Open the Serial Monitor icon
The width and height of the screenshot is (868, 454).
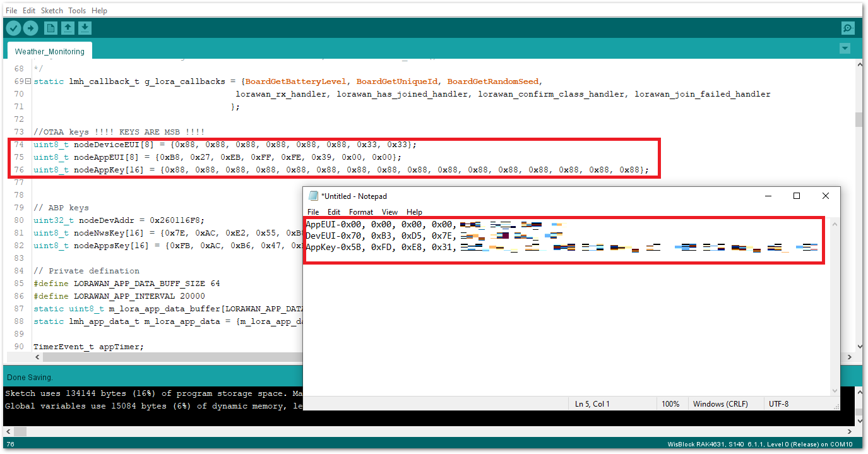coord(848,28)
